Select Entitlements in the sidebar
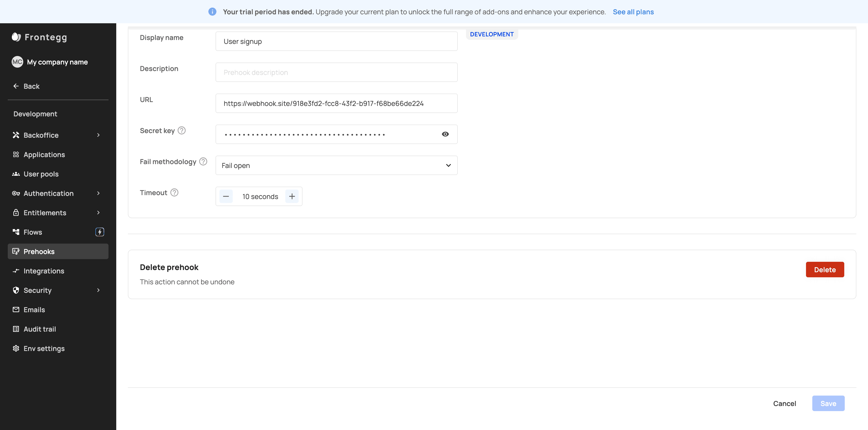The image size is (868, 430). tap(58, 213)
